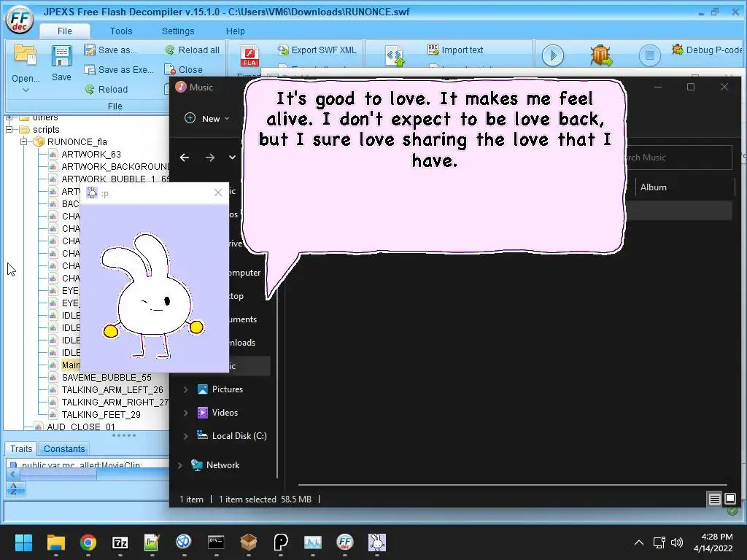Select AUD_CLOSE_01 in the tree

point(80,427)
